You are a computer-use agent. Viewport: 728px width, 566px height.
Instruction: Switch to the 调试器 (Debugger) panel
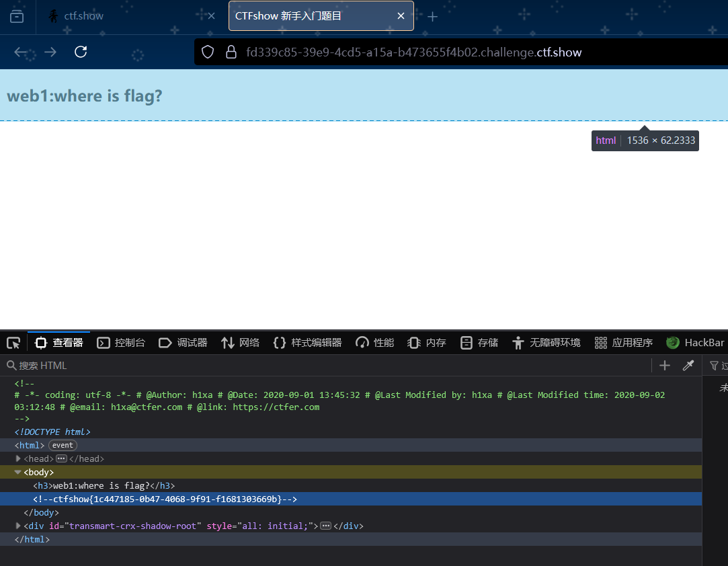[183, 343]
